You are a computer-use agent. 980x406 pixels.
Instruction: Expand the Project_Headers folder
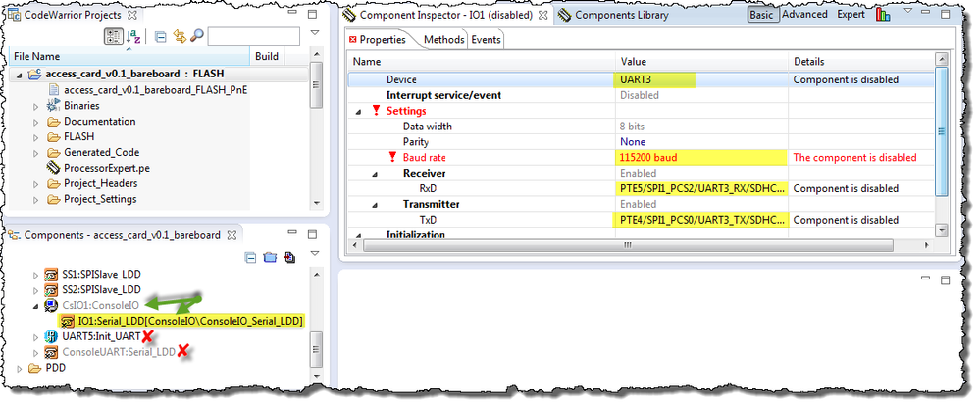click(36, 184)
